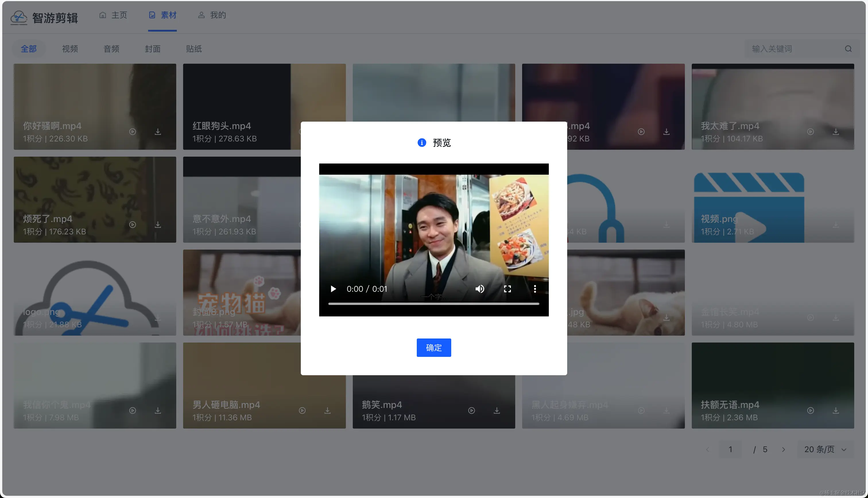Mute the preview video volume
Viewport: 868px width, 498px height.
[x=480, y=289]
